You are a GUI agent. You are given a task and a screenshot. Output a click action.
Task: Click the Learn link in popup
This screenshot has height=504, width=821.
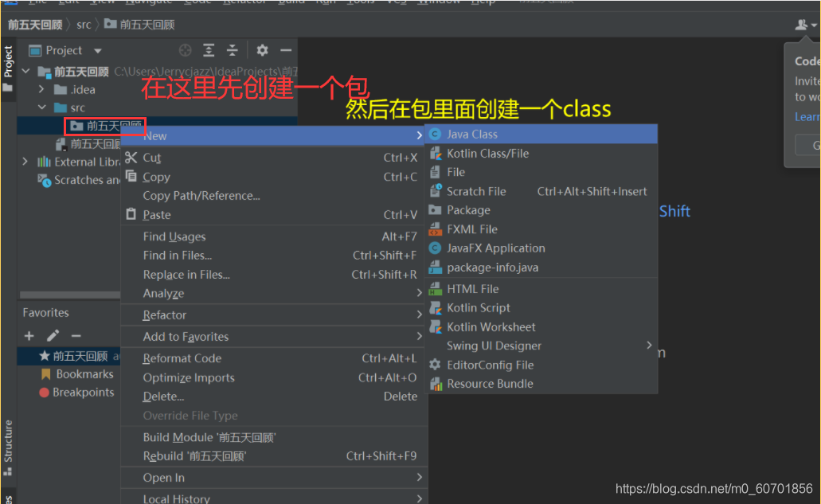pos(807,117)
